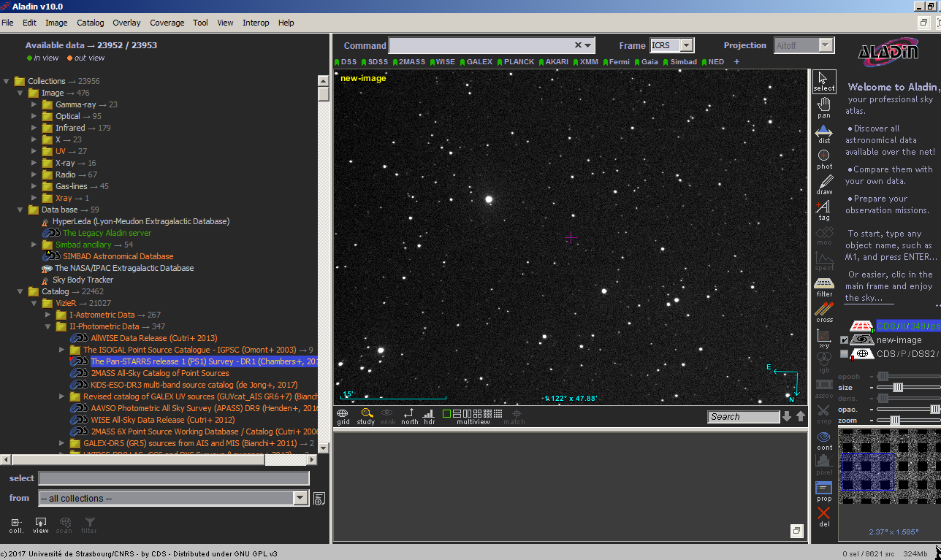
Task: Click the 2MASS bookmark
Action: pyautogui.click(x=408, y=62)
